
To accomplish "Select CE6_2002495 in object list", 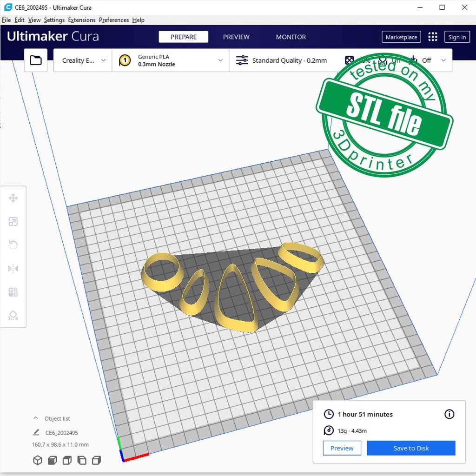I will click(x=61, y=433).
